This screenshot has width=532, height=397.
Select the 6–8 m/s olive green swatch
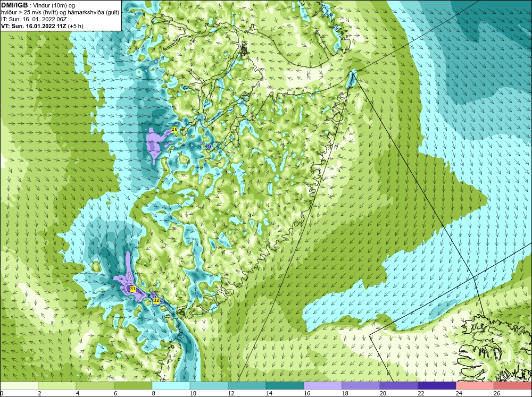133,385
